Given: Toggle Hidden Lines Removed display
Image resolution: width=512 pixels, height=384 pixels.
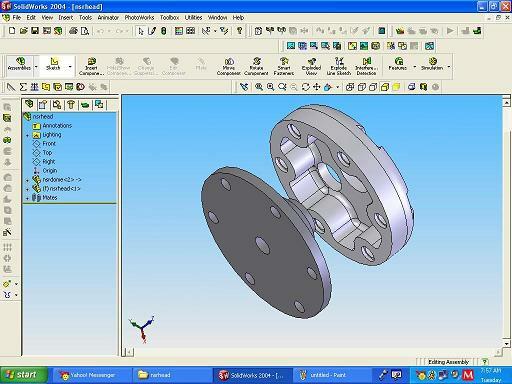Looking at the screenshot, I should tap(373, 87).
